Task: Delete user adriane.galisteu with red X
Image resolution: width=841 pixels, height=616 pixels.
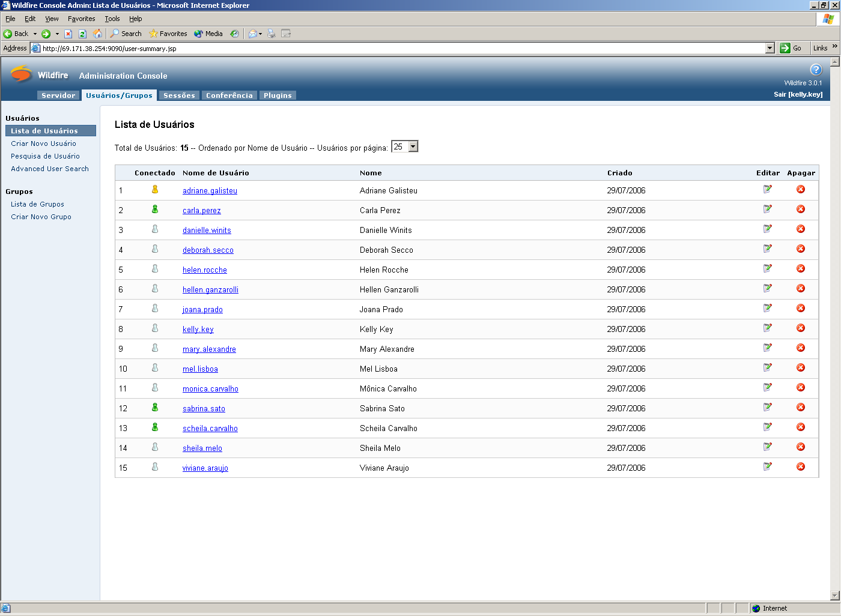Action: (801, 189)
